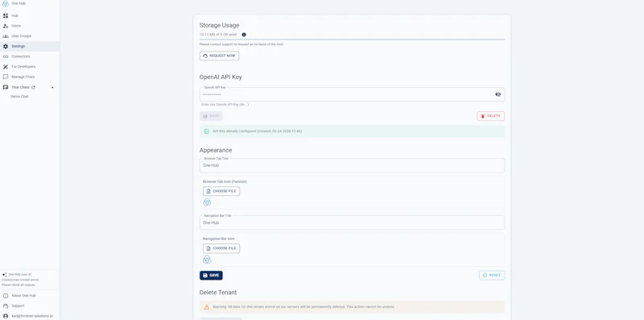The image size is (644, 320).
Task: Edit the Browser Tab Title field
Action: pyautogui.click(x=352, y=166)
